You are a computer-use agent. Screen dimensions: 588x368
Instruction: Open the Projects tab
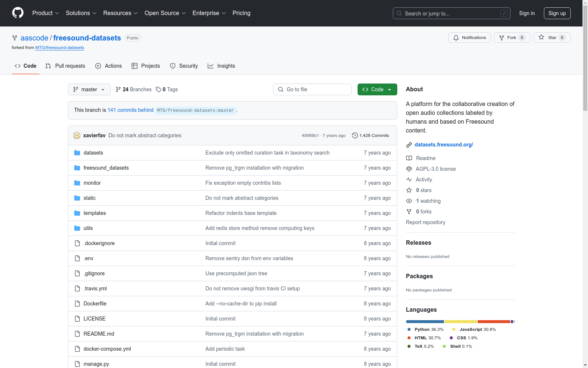(146, 66)
